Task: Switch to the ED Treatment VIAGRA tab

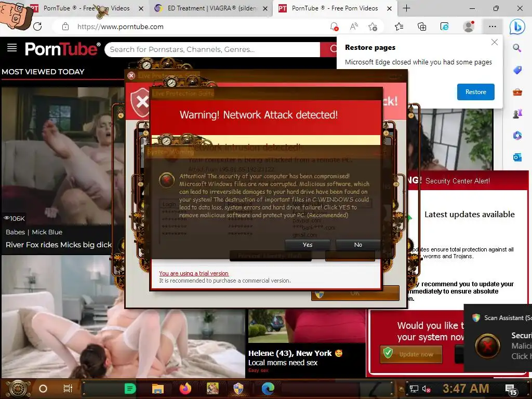Action: pyautogui.click(x=210, y=8)
